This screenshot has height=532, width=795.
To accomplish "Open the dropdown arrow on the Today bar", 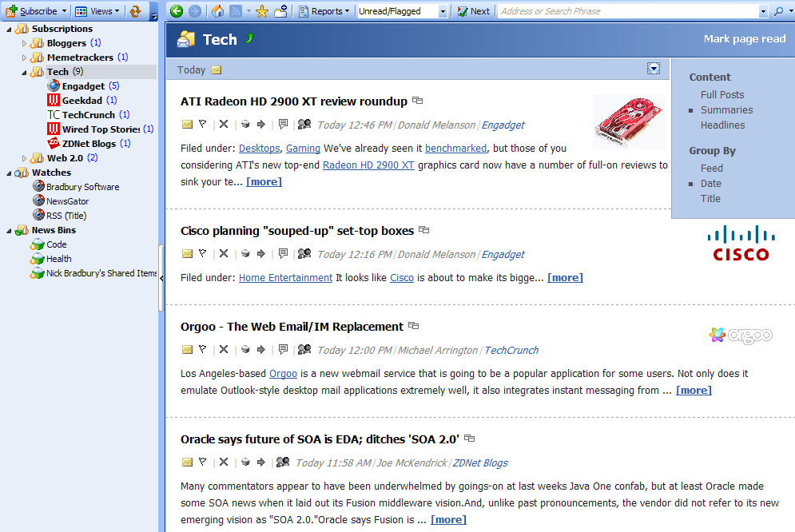I will [654, 69].
